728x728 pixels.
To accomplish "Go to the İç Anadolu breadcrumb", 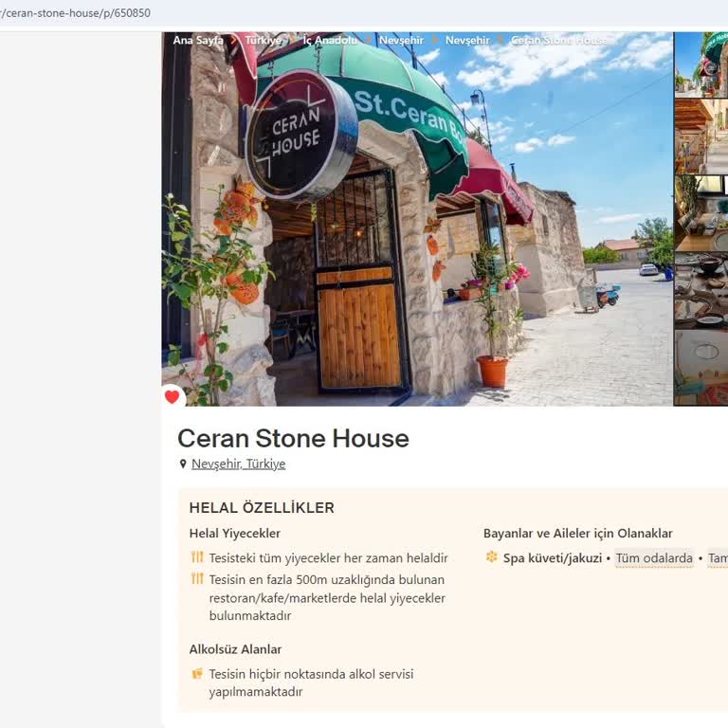I will 330,41.
